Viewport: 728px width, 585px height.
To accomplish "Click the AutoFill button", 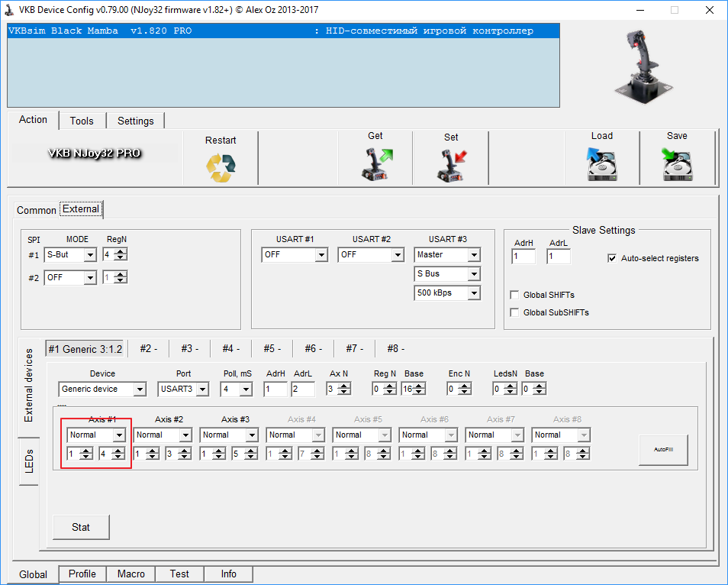I will point(663,449).
